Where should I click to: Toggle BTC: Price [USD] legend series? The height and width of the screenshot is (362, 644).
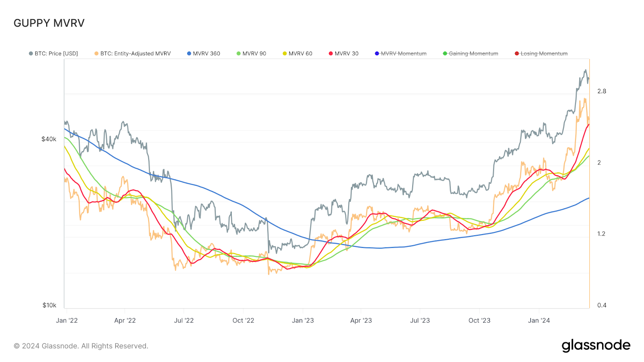[53, 53]
